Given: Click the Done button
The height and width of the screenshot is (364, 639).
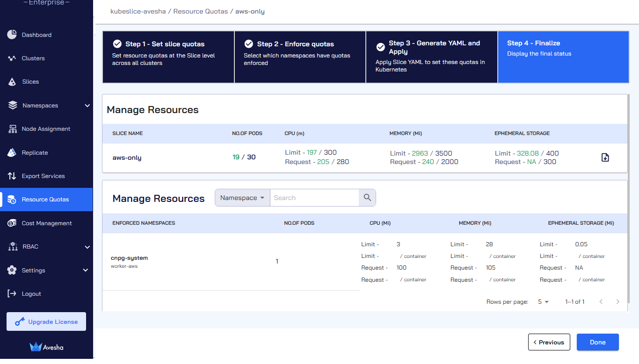Looking at the screenshot, I should [598, 342].
